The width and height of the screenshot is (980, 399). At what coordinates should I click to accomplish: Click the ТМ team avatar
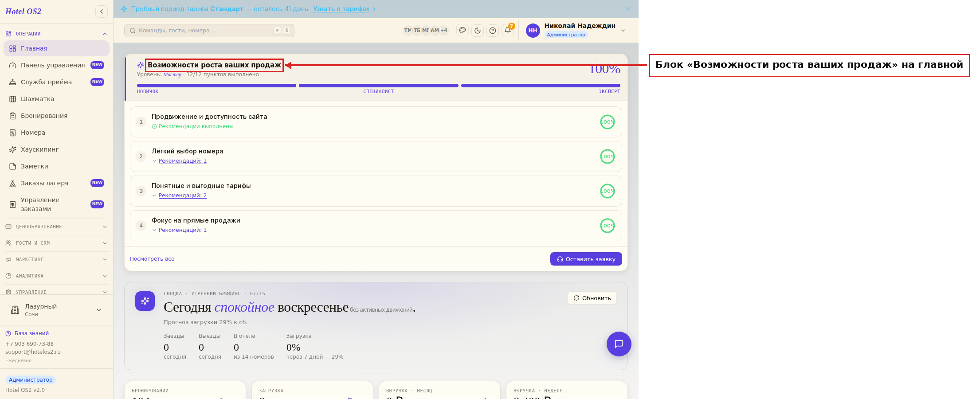[408, 31]
